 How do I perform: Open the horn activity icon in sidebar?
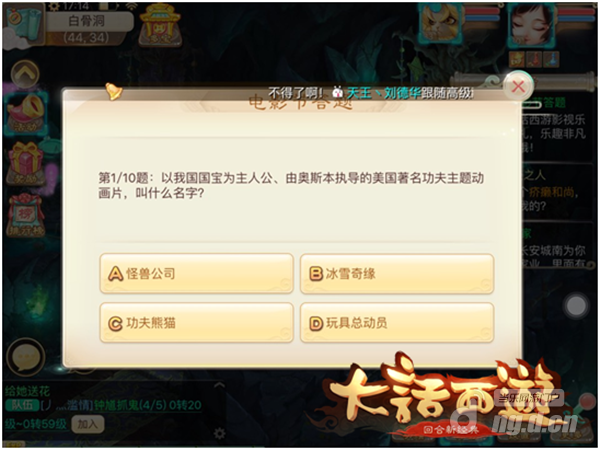click(x=26, y=114)
